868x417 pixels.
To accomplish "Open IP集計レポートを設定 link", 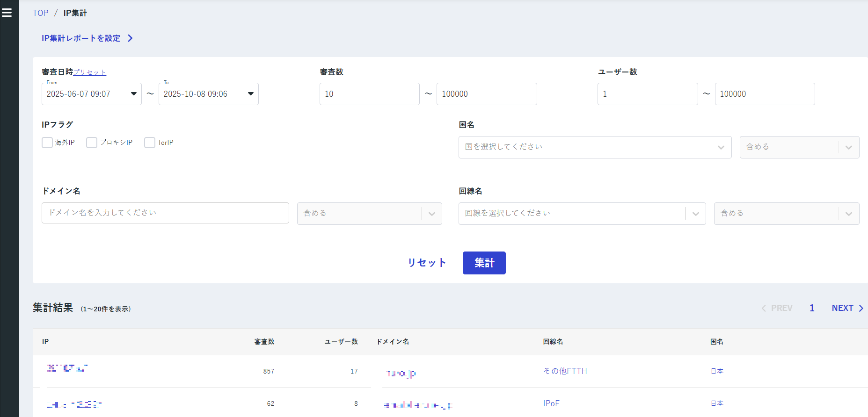I will 81,38.
